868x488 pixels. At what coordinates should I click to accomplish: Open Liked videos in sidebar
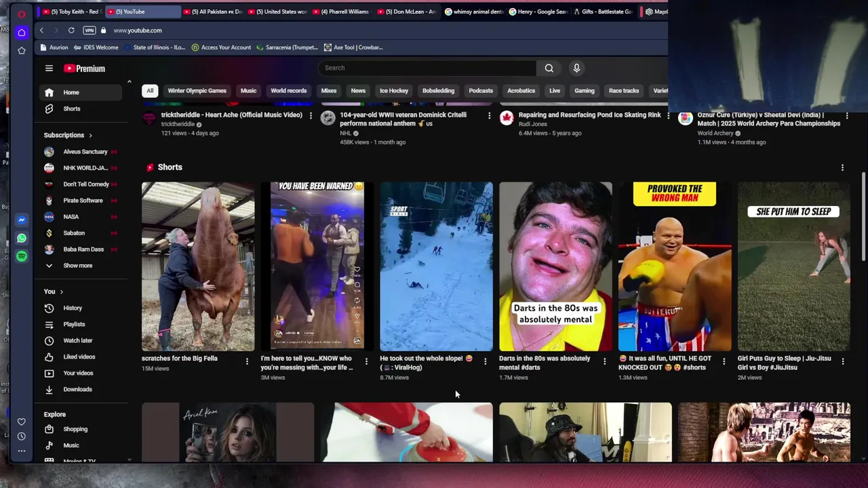pos(81,357)
